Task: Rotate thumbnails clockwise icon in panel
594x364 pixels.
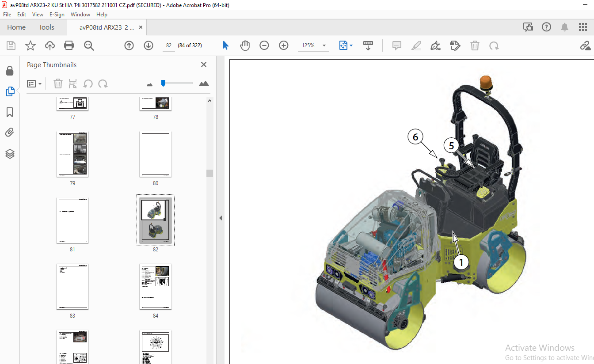Action: tap(103, 83)
